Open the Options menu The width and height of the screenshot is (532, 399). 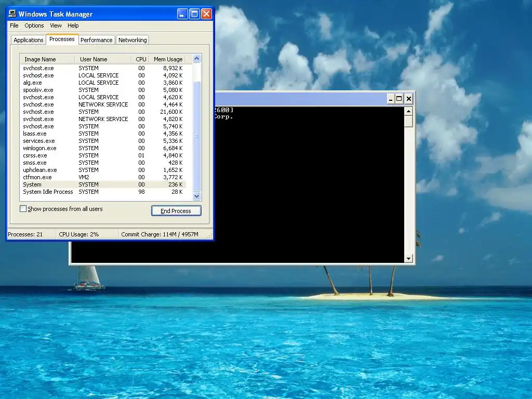[x=34, y=25]
